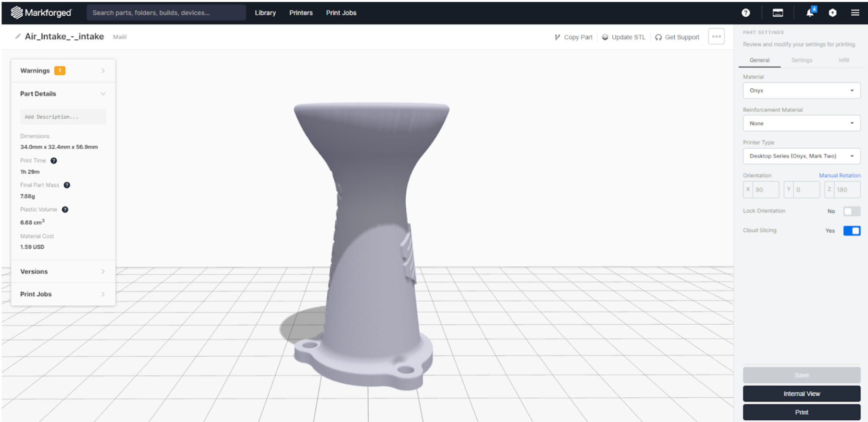
Task: Open the Reinforcement Material dropdown
Action: point(801,123)
